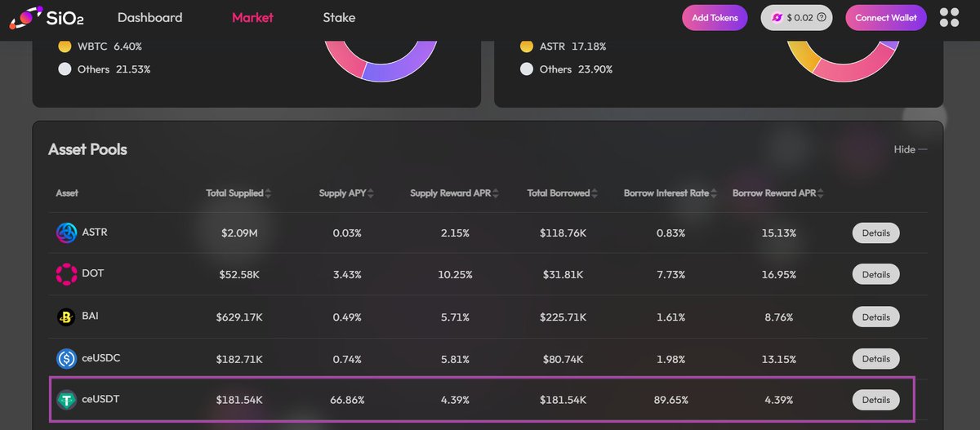980x430 pixels.
Task: Select BAI total supplied $629.17K
Action: point(239,317)
